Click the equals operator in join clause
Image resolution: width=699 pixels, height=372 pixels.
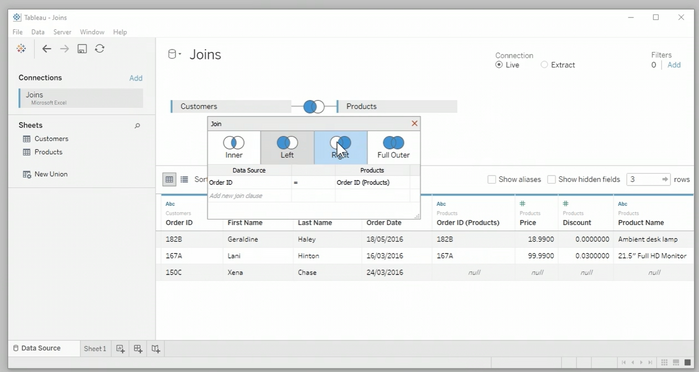tap(313, 182)
